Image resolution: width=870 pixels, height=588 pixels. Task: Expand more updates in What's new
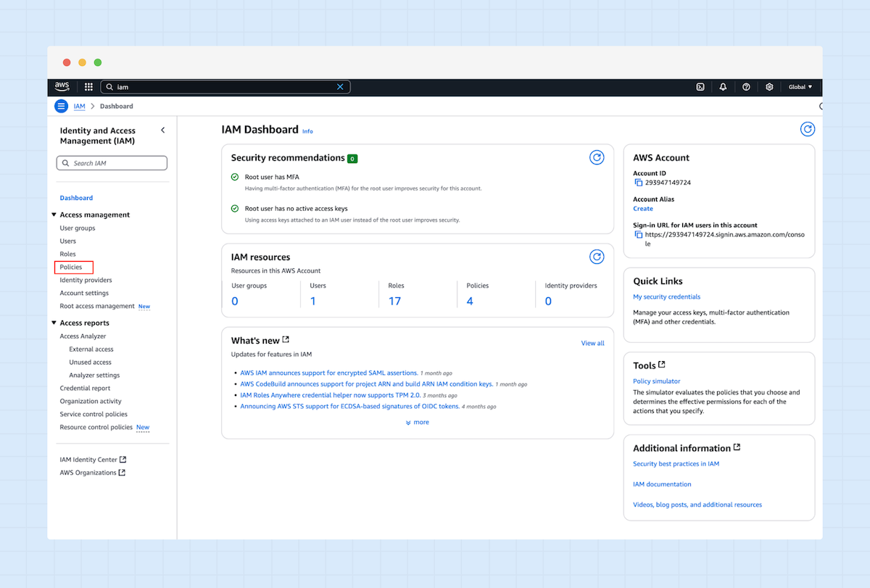click(418, 422)
